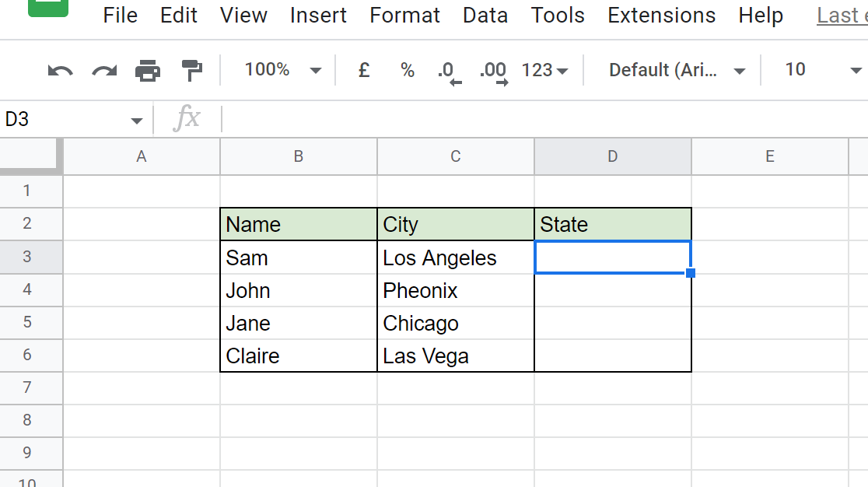This screenshot has height=487, width=868.
Task: Increase decimal places icon
Action: click(x=492, y=69)
